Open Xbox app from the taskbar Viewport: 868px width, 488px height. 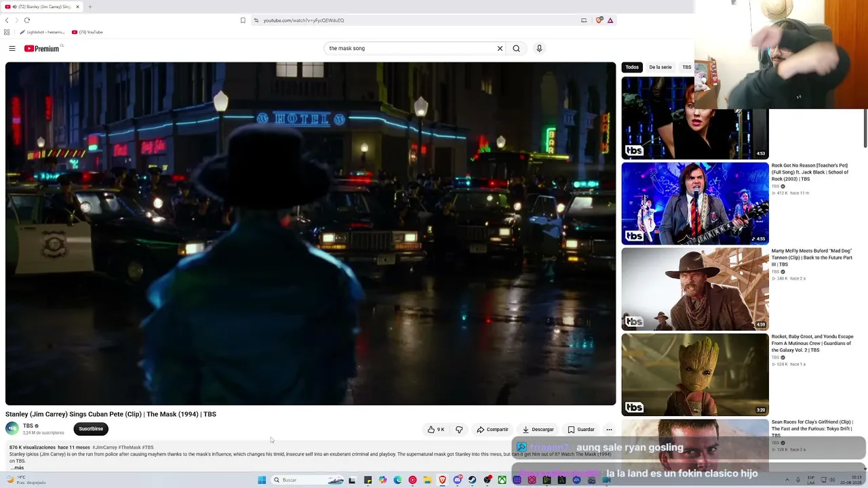coord(502,480)
